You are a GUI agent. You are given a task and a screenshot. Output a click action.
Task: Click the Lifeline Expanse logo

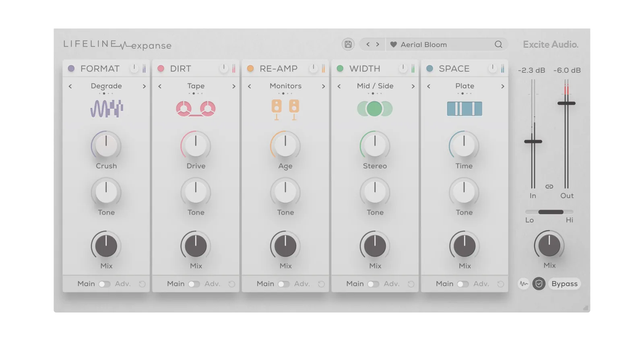[x=117, y=45]
